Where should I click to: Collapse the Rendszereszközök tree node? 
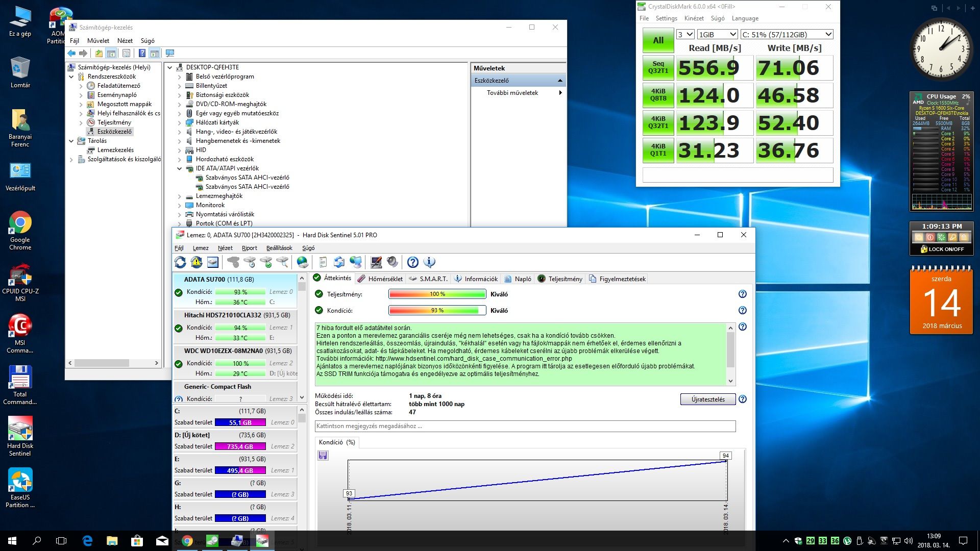click(x=71, y=77)
